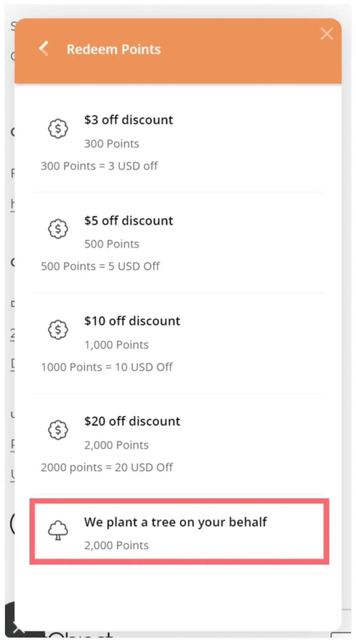Click the 500 Points cost label

coord(112,244)
